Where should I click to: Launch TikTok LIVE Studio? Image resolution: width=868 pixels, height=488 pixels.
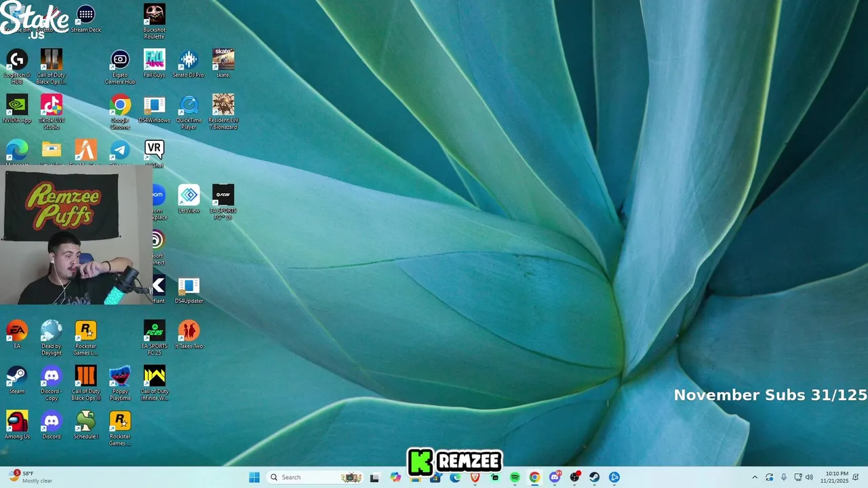52,113
